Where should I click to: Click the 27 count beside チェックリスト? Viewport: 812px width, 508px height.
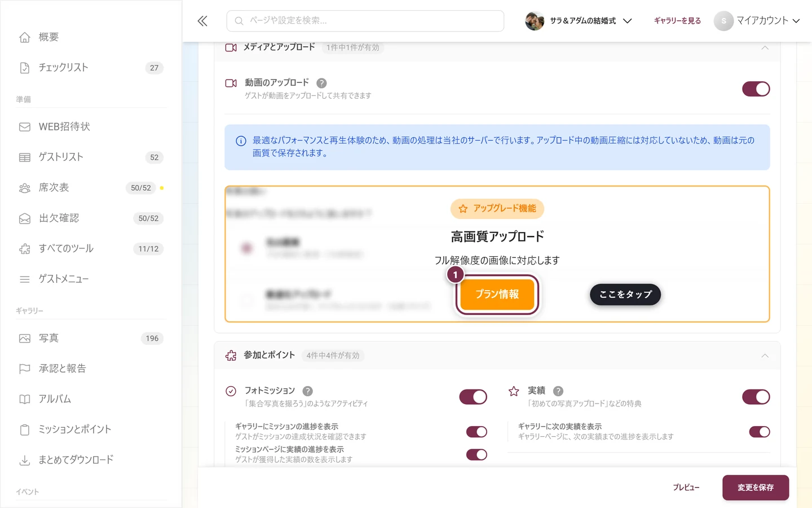pos(155,68)
